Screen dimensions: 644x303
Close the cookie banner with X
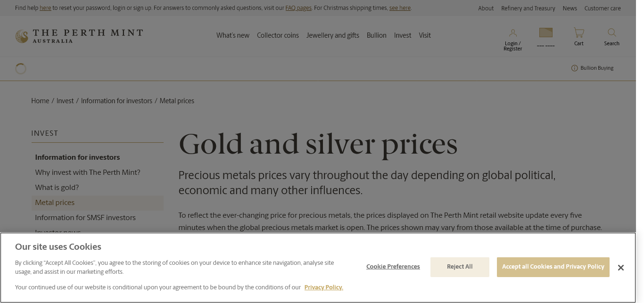(x=620, y=268)
